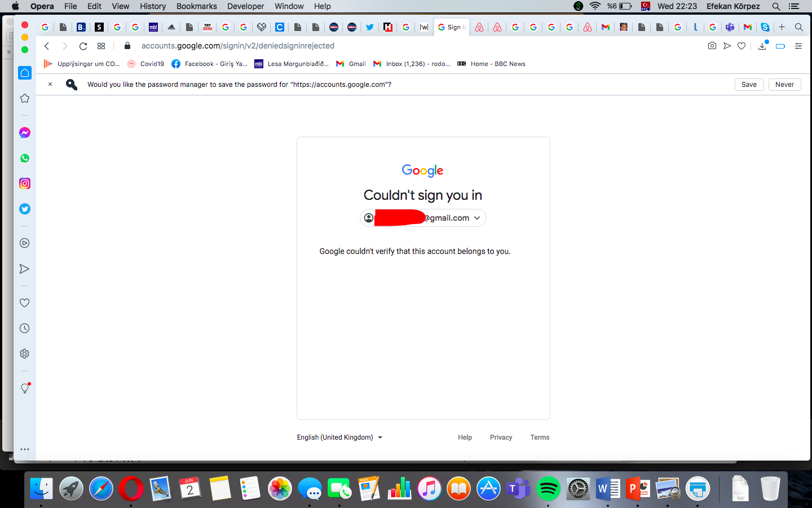
Task: Open English (United Kingdom) language dropdown
Action: tap(340, 437)
